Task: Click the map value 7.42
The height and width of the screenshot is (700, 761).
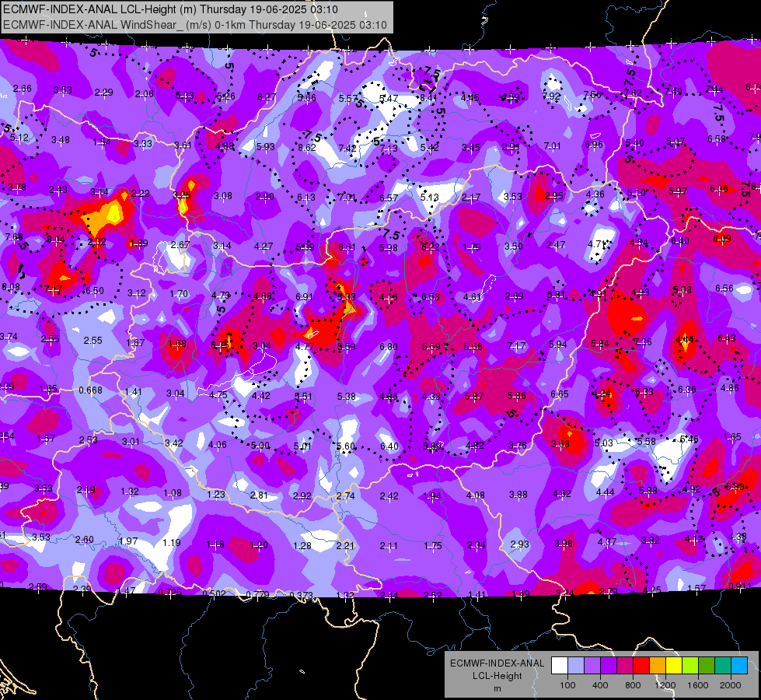Action: (x=347, y=148)
